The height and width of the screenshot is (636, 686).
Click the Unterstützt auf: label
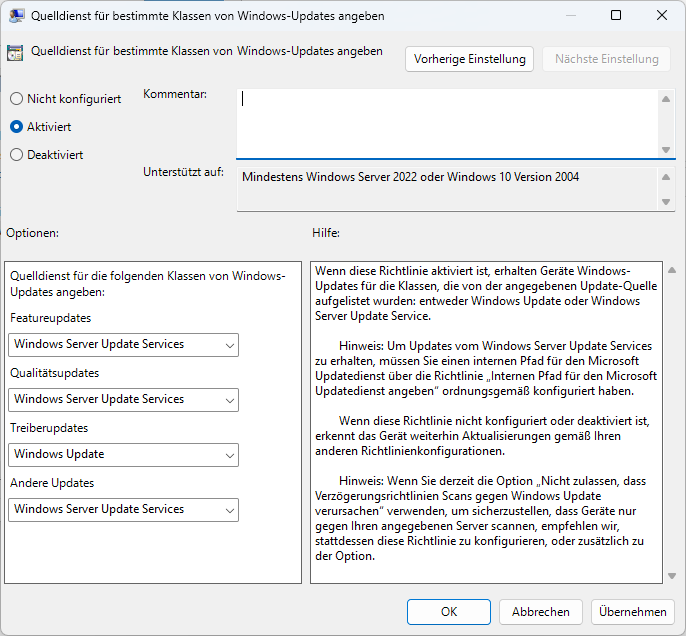[183, 172]
